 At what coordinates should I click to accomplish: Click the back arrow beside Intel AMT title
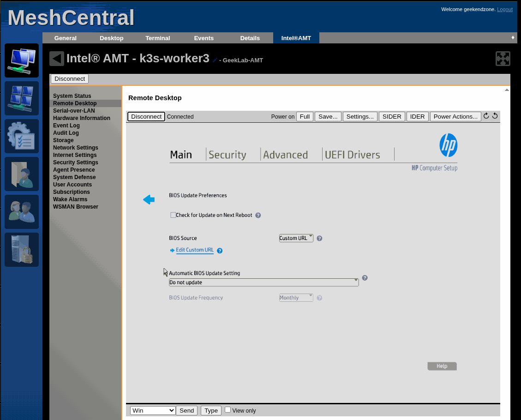pyautogui.click(x=57, y=59)
